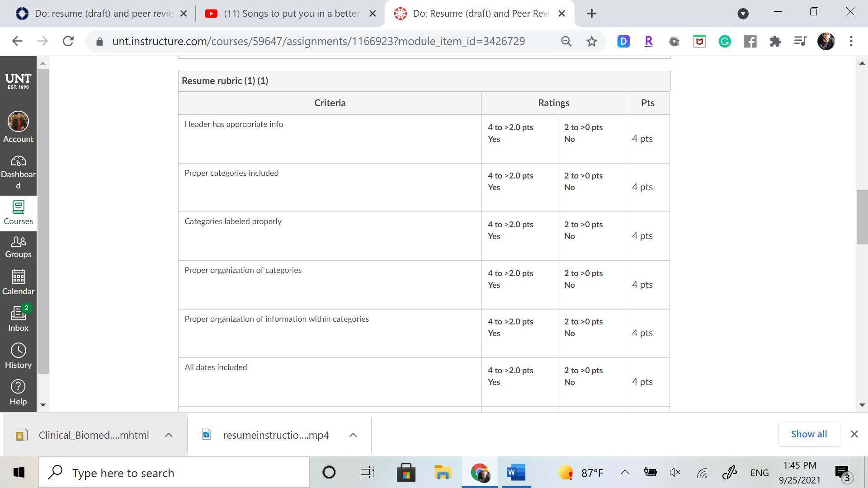Open the Pocket extension icon
868x488 pixels.
click(699, 42)
